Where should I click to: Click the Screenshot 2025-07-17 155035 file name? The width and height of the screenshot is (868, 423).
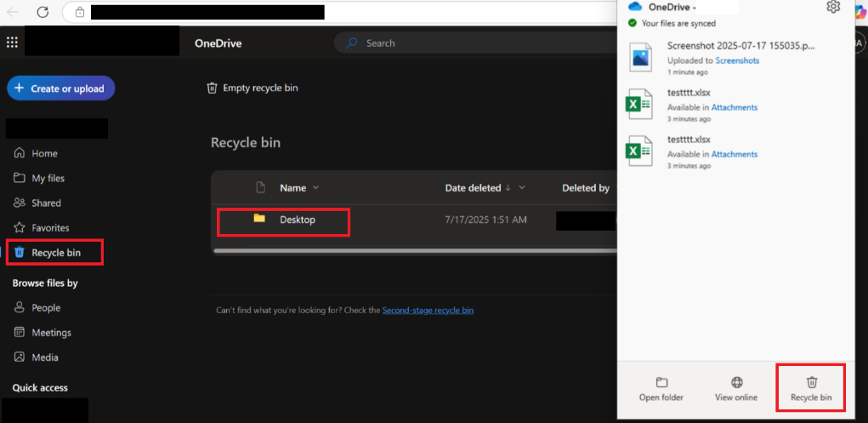pos(741,45)
